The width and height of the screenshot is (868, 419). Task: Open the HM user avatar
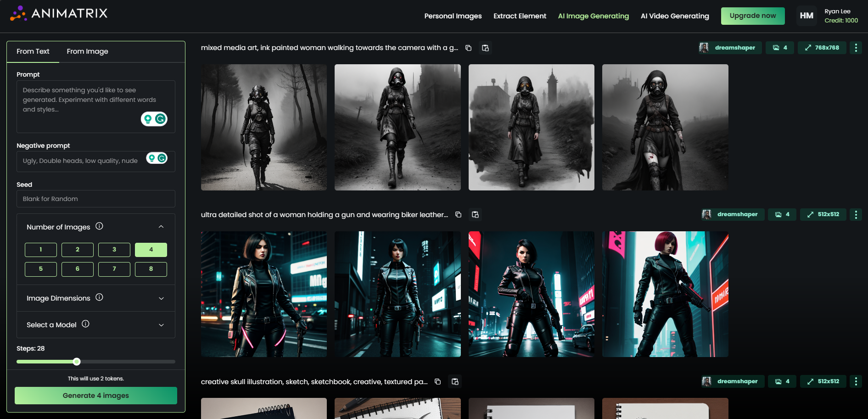click(x=806, y=16)
